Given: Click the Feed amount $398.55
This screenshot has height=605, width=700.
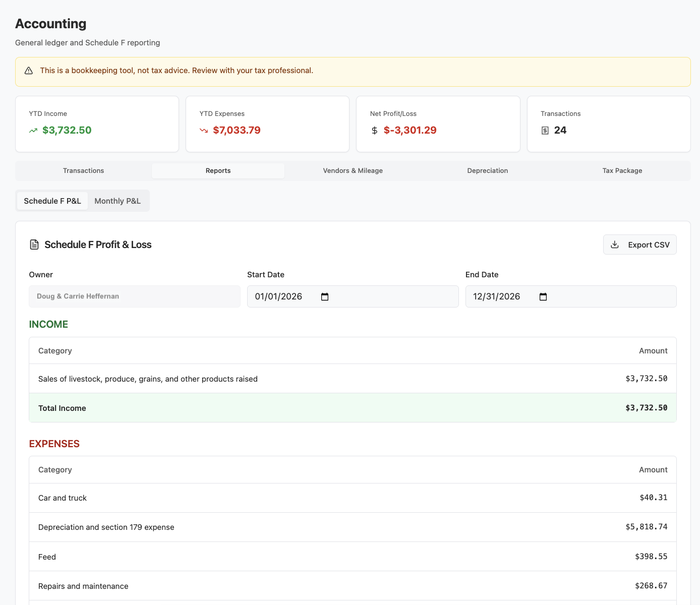Looking at the screenshot, I should (x=651, y=557).
